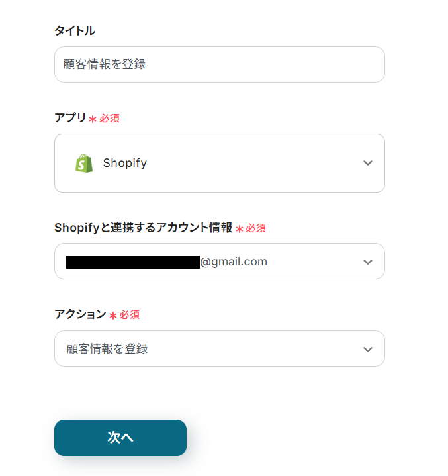Click the アプリ field label

click(70, 118)
